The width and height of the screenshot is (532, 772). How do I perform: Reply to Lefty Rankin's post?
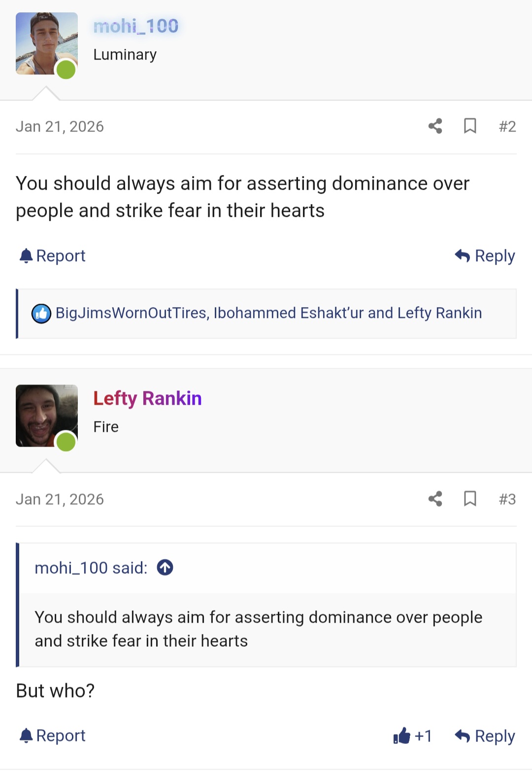(485, 736)
